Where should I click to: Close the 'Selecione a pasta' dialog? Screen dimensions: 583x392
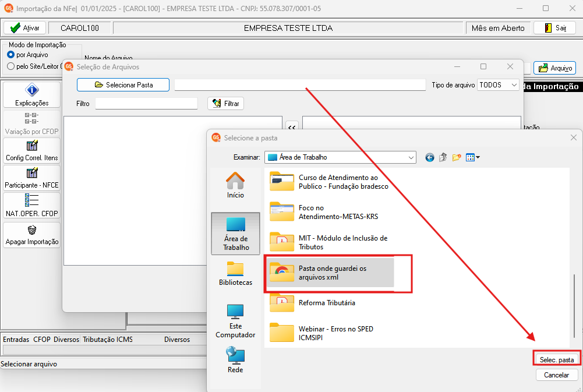coord(573,138)
